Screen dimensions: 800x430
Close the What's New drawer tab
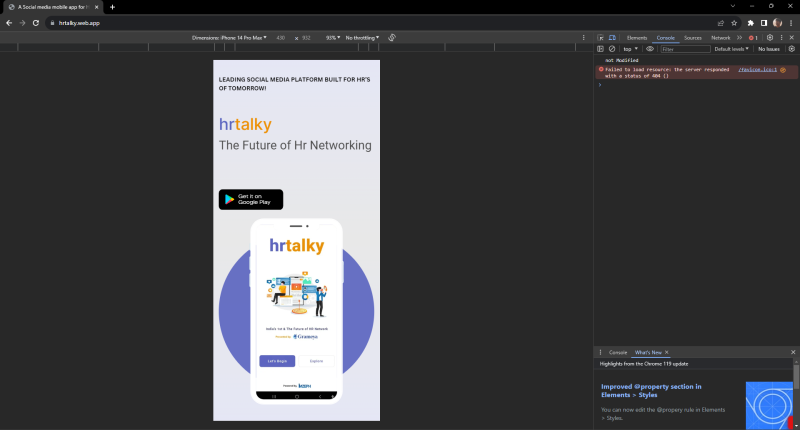pyautogui.click(x=666, y=352)
